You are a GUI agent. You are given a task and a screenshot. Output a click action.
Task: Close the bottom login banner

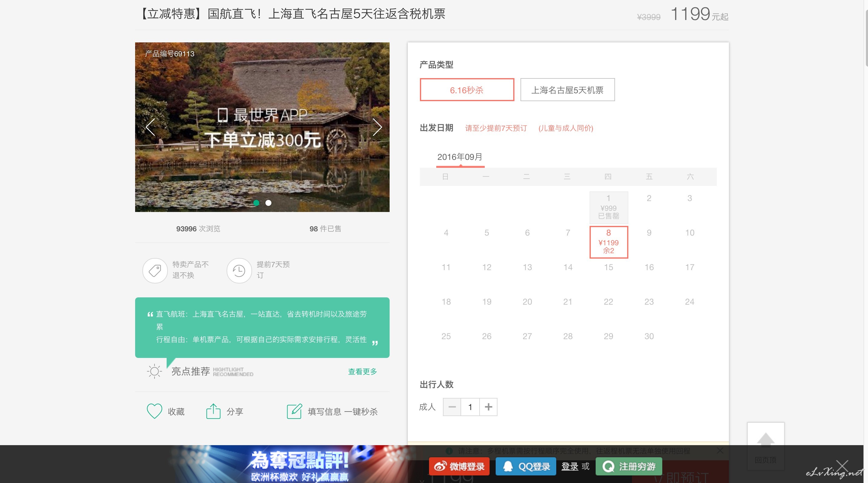(x=842, y=466)
